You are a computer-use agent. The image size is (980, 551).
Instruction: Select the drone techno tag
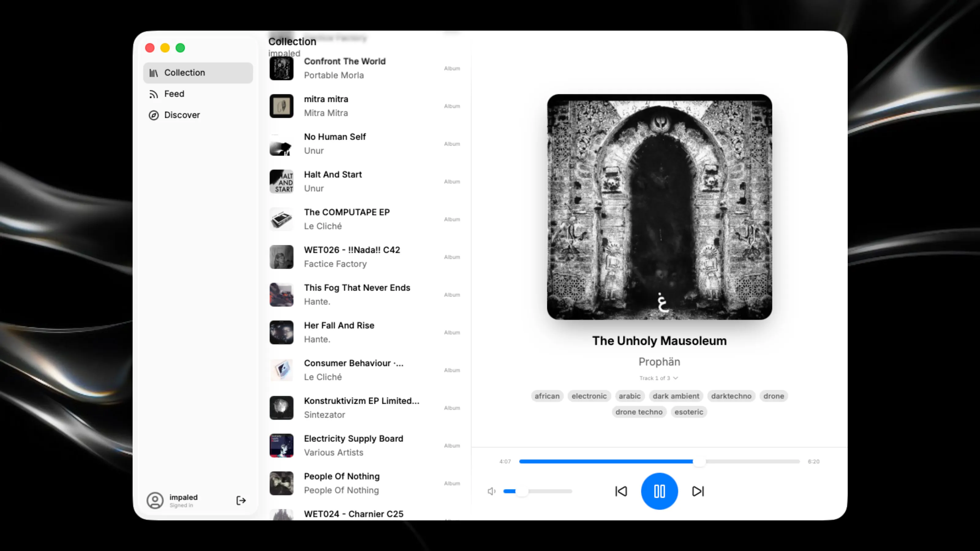639,412
